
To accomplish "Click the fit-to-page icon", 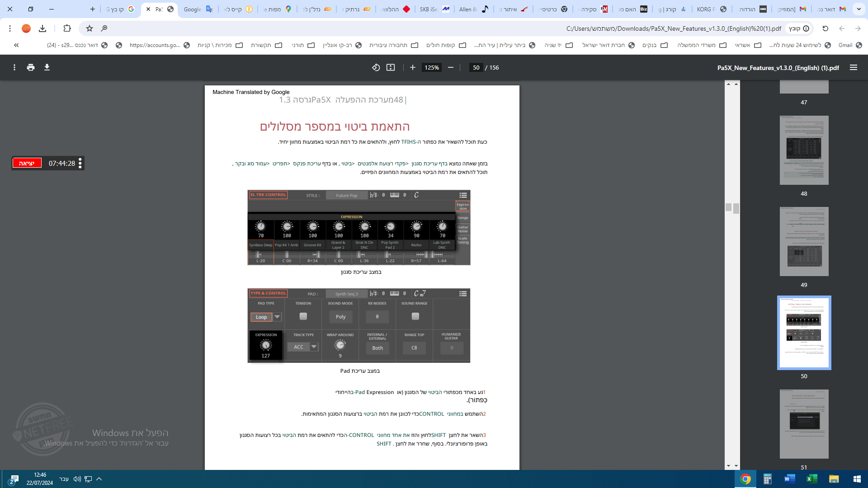I will tap(391, 67).
